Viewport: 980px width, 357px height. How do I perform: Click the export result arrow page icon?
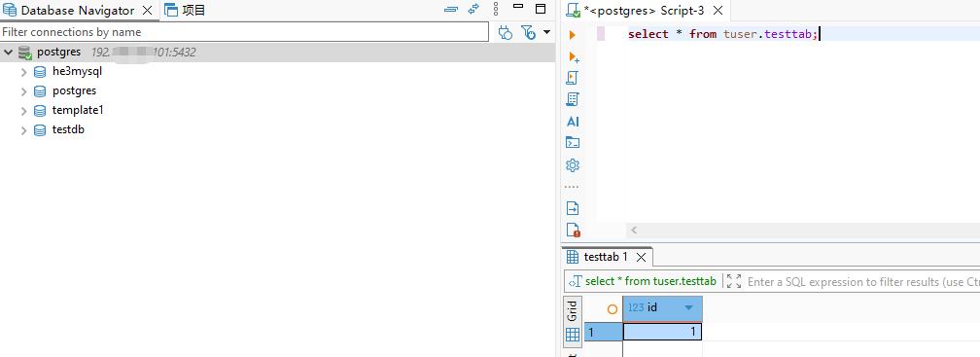tap(573, 207)
